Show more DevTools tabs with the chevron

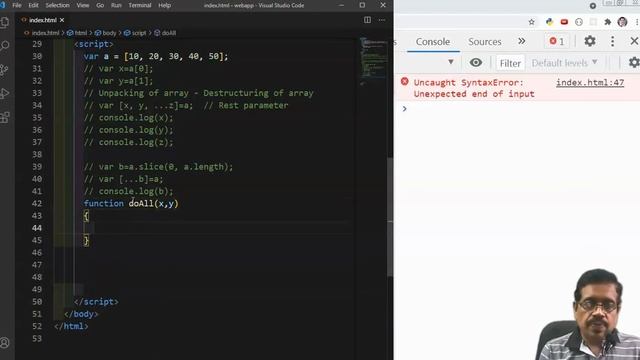pos(522,41)
